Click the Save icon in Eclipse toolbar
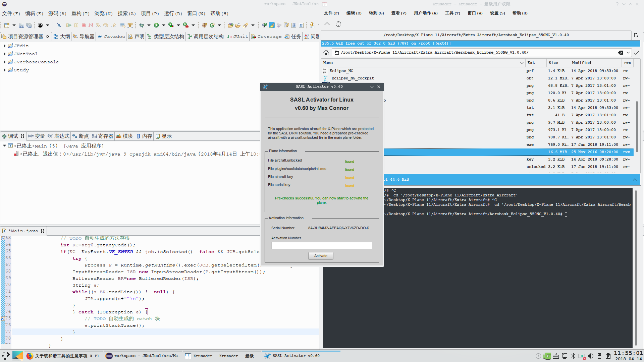 [21, 25]
